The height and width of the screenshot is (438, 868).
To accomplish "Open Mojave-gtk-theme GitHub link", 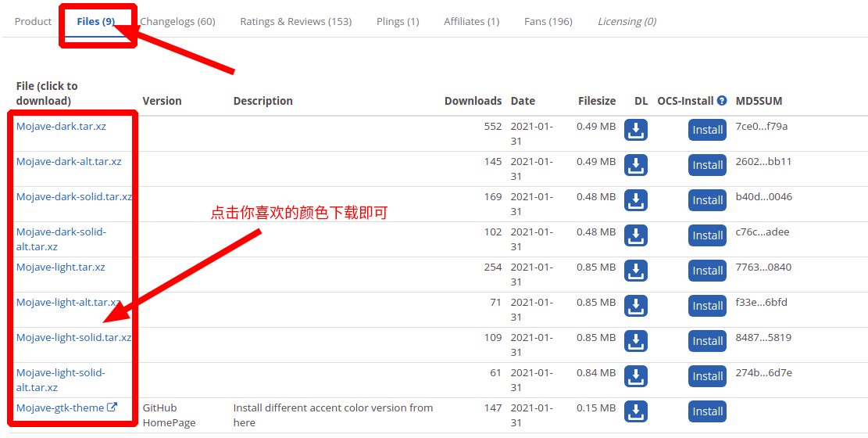I will point(60,408).
